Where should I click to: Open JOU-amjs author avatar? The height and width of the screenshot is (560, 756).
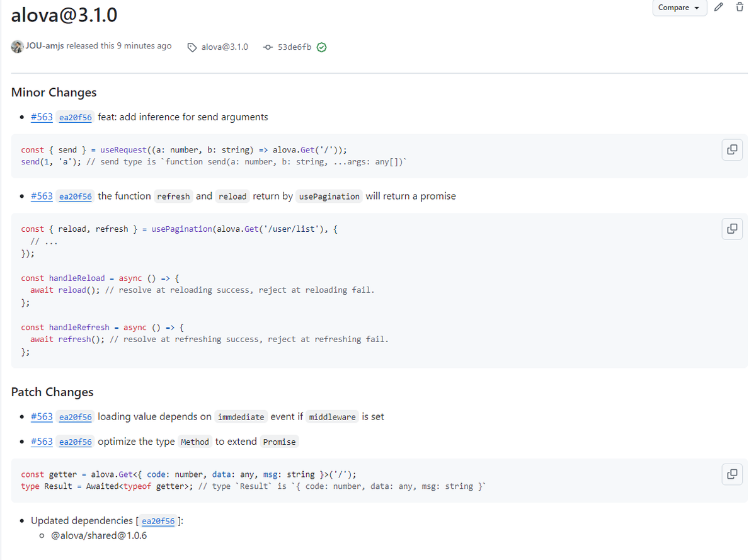[x=17, y=47]
